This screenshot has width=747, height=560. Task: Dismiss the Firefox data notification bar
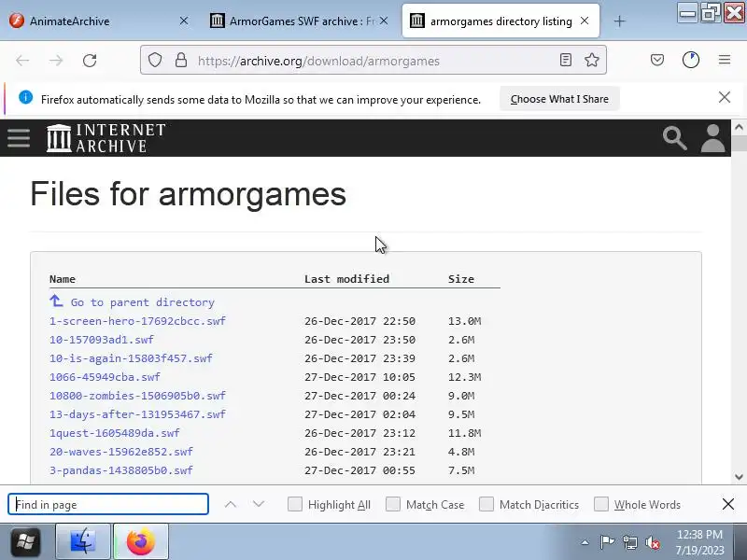725,98
